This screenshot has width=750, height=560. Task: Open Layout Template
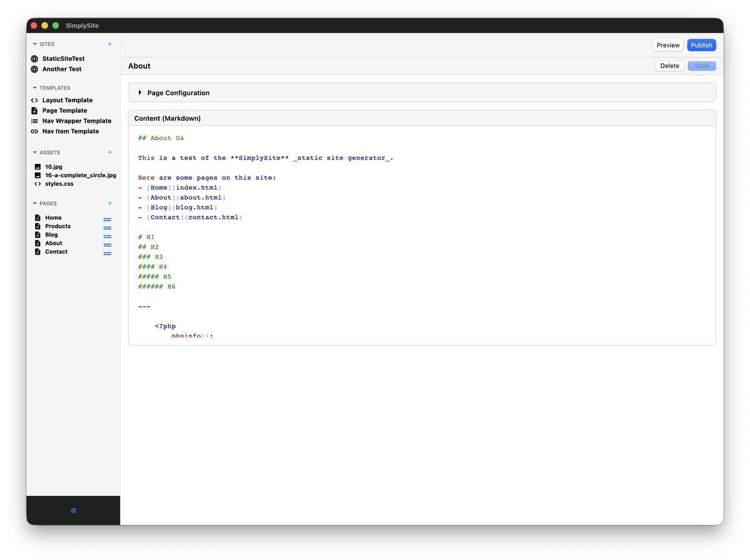[x=68, y=101]
